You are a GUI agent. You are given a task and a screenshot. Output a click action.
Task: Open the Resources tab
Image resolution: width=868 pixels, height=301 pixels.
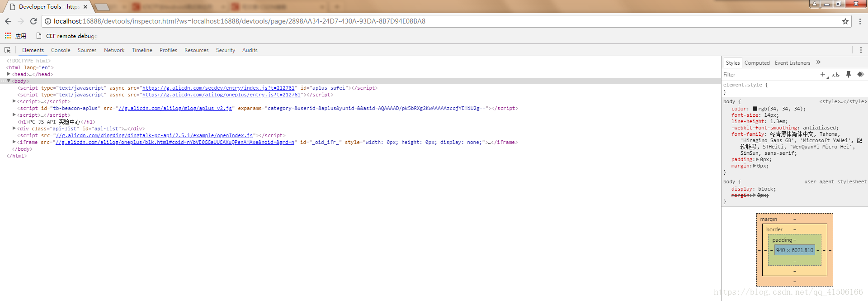point(196,50)
